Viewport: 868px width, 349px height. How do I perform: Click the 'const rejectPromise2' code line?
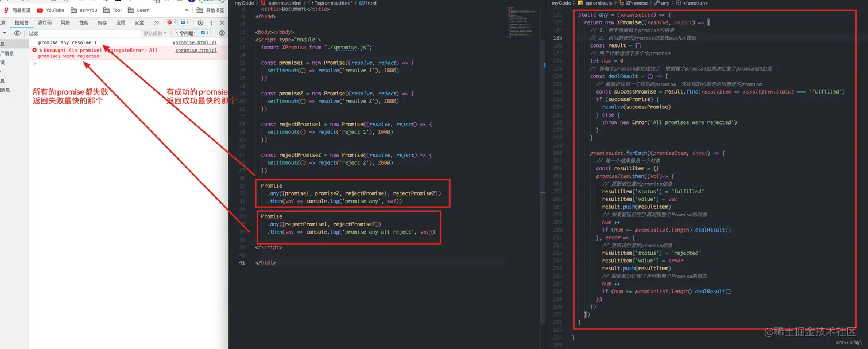coord(346,155)
